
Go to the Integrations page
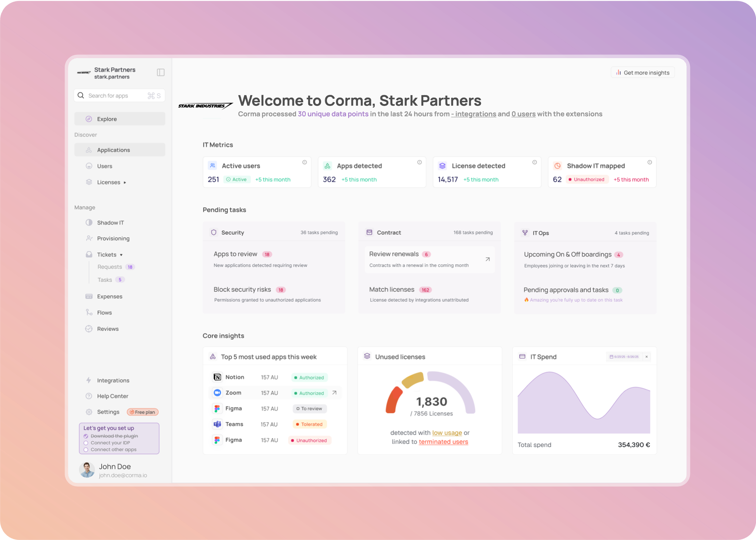click(x=113, y=380)
